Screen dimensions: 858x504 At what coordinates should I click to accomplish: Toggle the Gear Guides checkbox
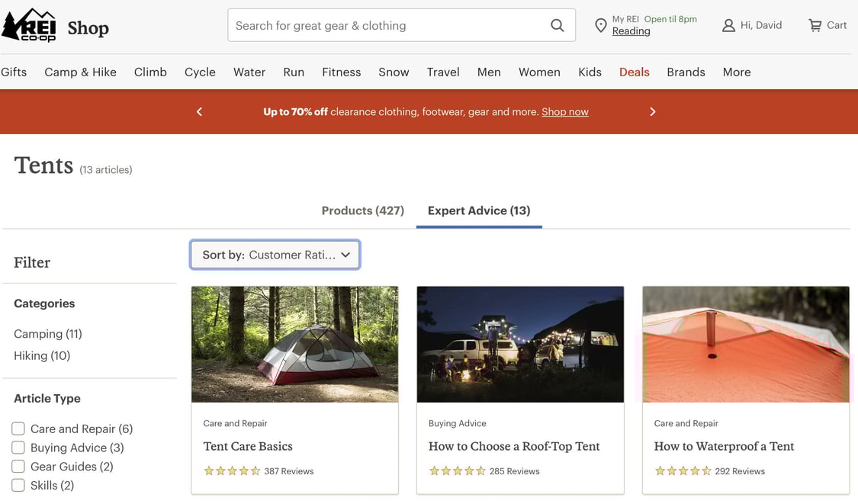(18, 466)
